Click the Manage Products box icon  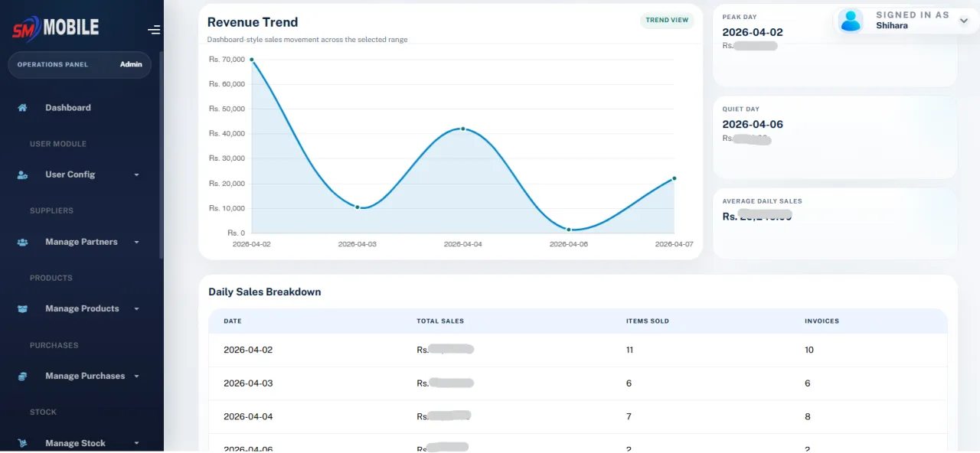[22, 309]
